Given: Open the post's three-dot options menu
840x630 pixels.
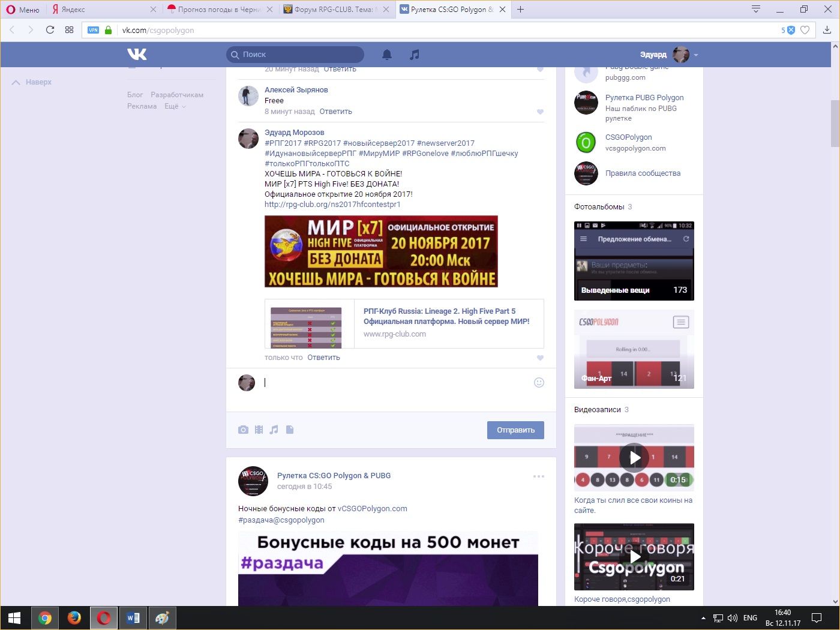Looking at the screenshot, I should pyautogui.click(x=539, y=476).
